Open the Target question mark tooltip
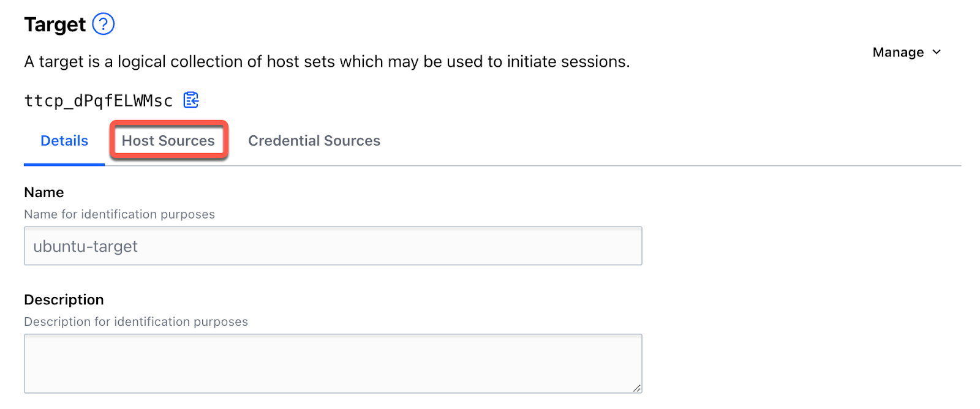Image resolution: width=980 pixels, height=409 pixels. pyautogui.click(x=104, y=24)
